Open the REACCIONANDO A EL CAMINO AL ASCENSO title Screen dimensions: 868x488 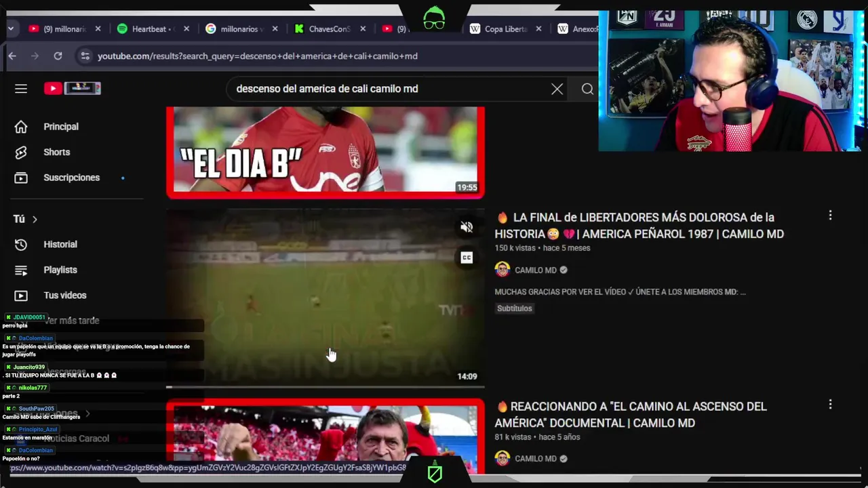pos(632,415)
